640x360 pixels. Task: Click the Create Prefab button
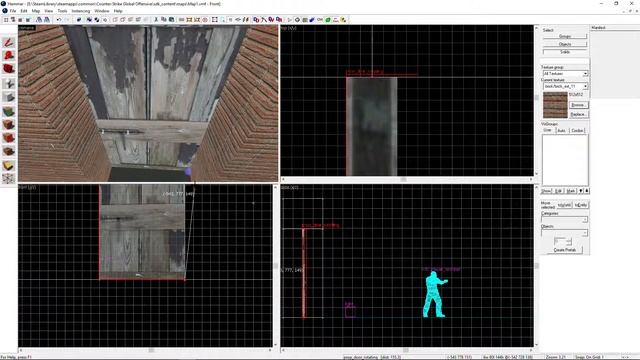(565, 250)
